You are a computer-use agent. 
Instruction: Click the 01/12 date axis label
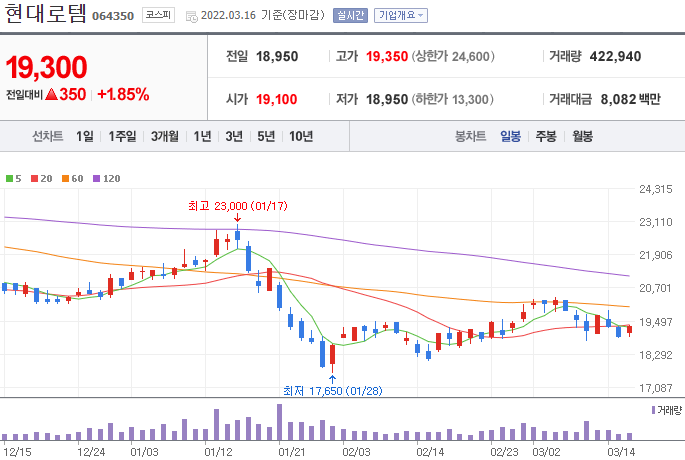[x=218, y=452]
